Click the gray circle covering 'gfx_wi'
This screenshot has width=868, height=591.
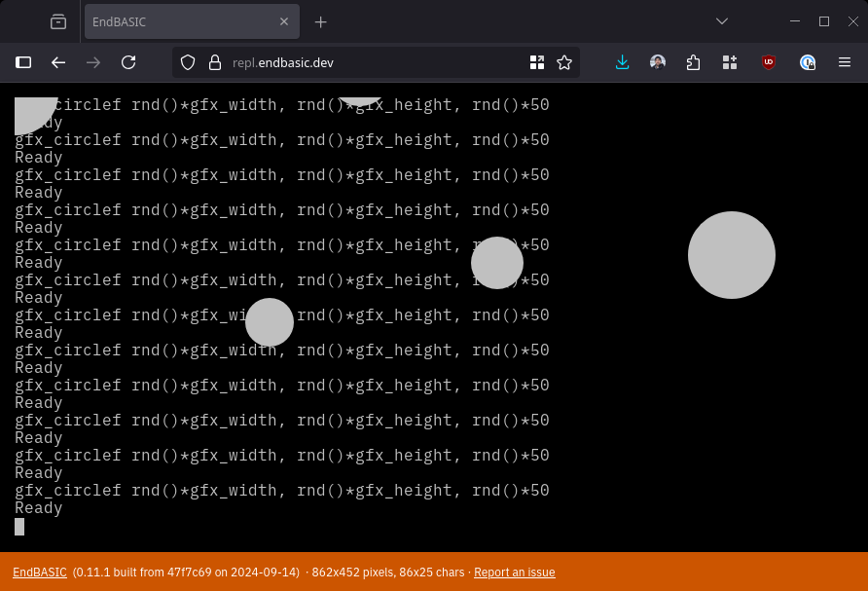coord(269,322)
